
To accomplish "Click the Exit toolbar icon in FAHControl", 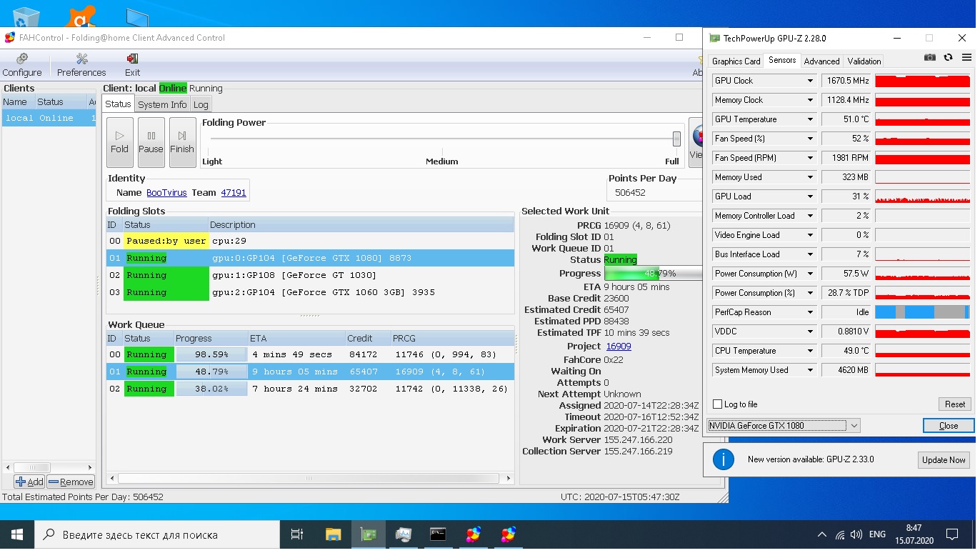I will pyautogui.click(x=132, y=65).
